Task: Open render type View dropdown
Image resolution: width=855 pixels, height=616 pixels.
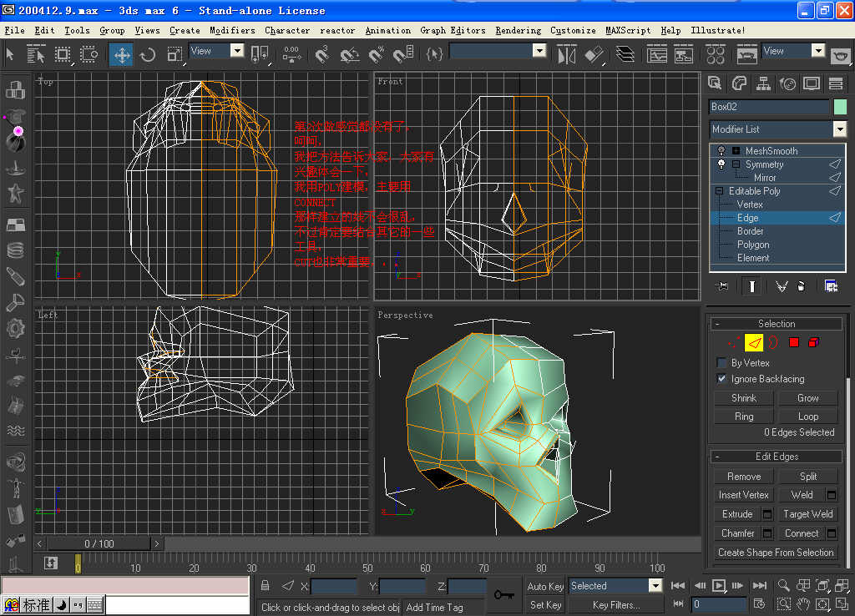Action: [x=818, y=51]
